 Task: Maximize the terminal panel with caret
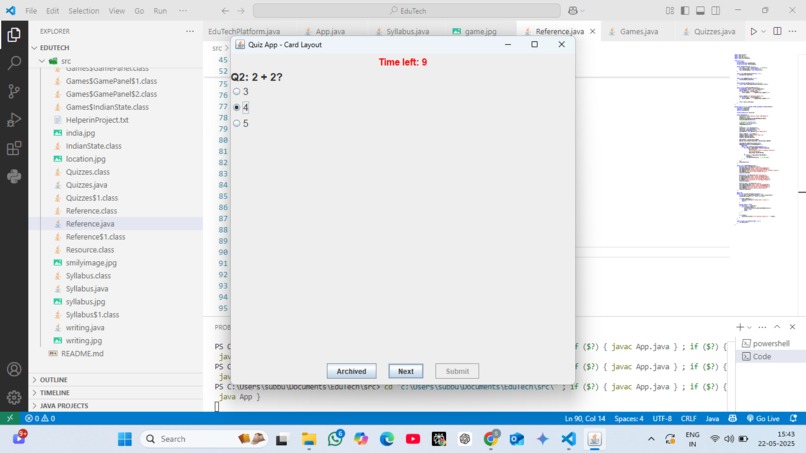click(777, 327)
